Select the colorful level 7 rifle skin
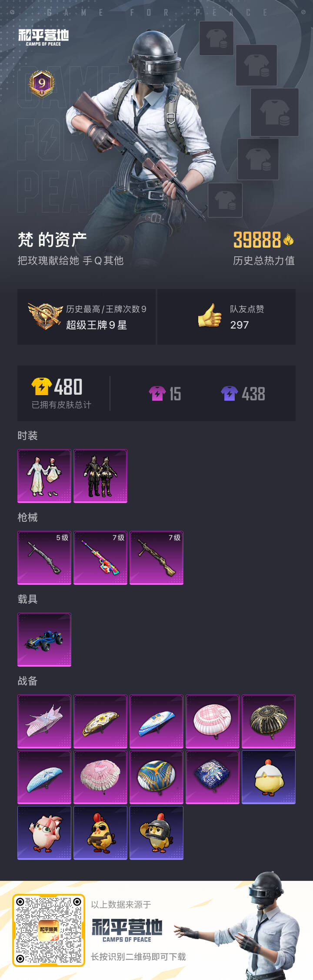Screen dimensions: 313x980 tap(100, 558)
